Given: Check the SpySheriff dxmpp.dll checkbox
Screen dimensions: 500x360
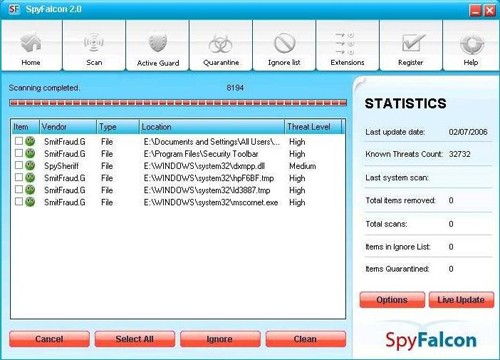Looking at the screenshot, I should (19, 165).
